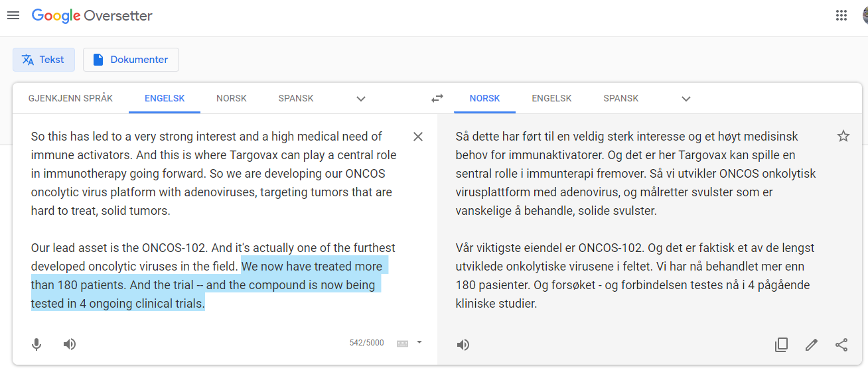Image resolution: width=868 pixels, height=372 pixels.
Task: Select the Tekst mode button
Action: (44, 60)
